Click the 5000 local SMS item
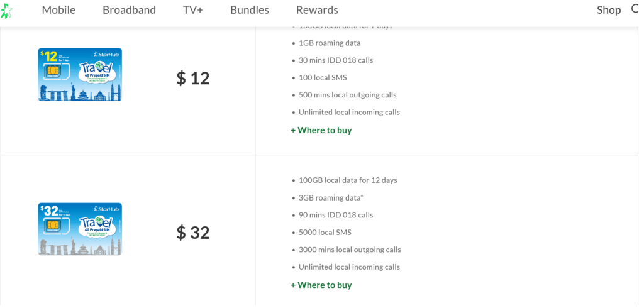Image resolution: width=644 pixels, height=308 pixels. click(x=325, y=232)
